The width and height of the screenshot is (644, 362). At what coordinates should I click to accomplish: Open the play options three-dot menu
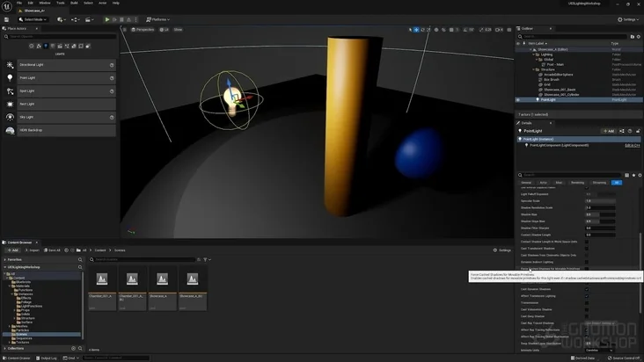tap(136, 19)
